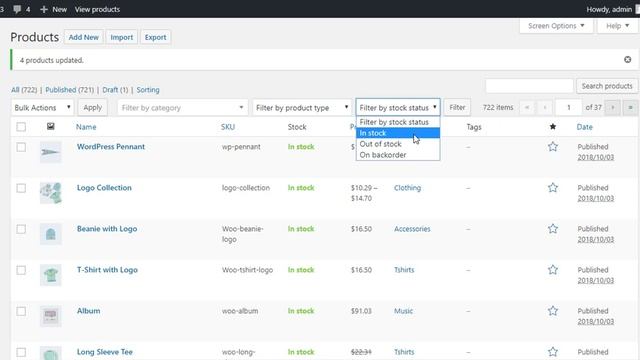Expand the Help panel
The height and width of the screenshot is (360, 640).
(x=618, y=26)
